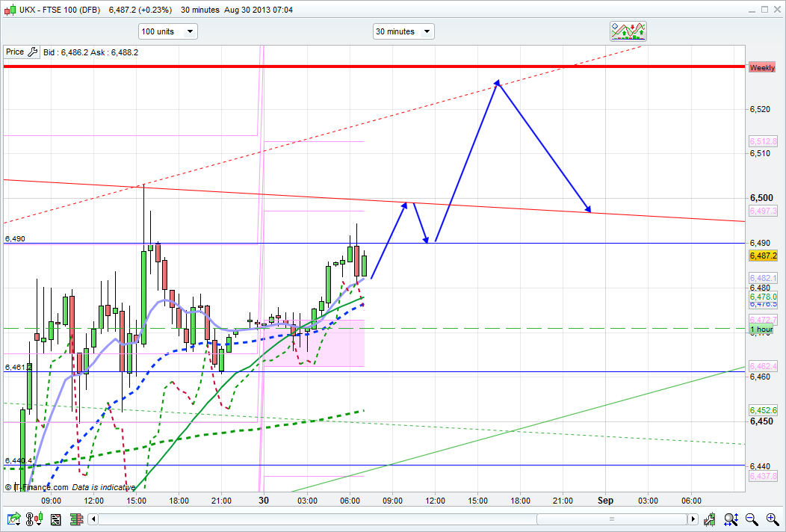Click the Price panel wrench settings icon
Screen dimensions: 786x532
[32, 52]
